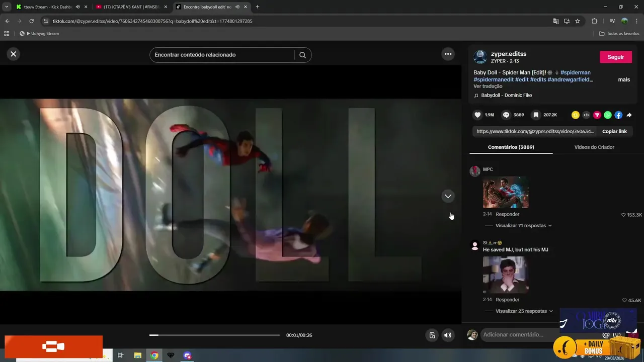Open Udhyog Stream bookmark
Viewport: 644px width, 362px height.
tap(39, 34)
